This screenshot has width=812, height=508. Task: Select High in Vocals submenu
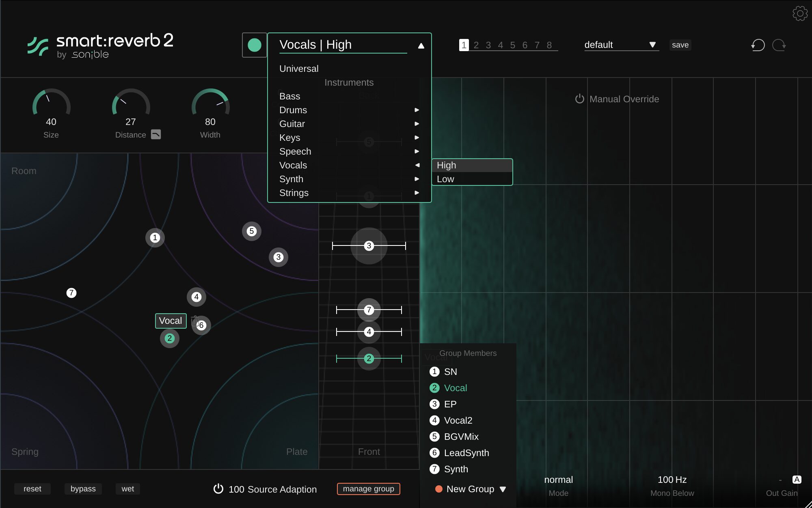[472, 165]
